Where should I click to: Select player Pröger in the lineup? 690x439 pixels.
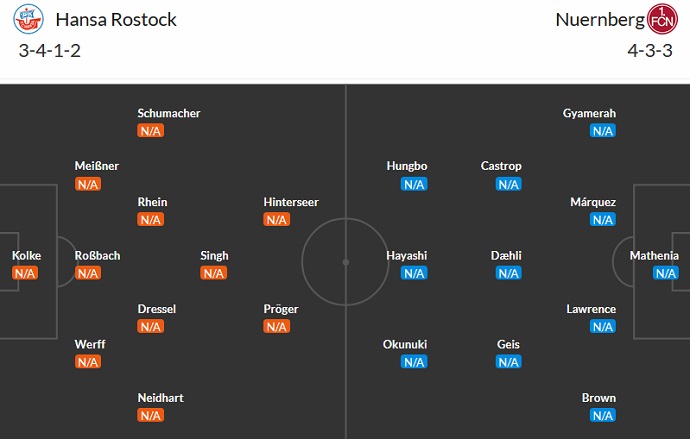click(x=281, y=309)
